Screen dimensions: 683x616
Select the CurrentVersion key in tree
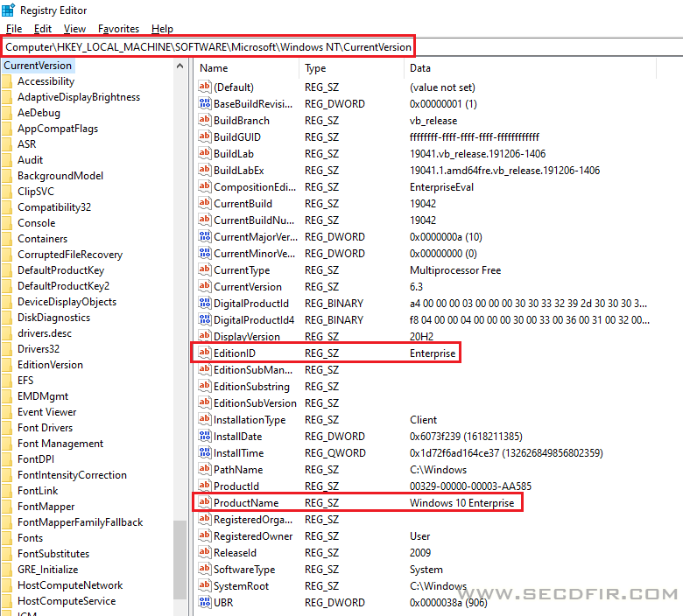click(x=38, y=66)
